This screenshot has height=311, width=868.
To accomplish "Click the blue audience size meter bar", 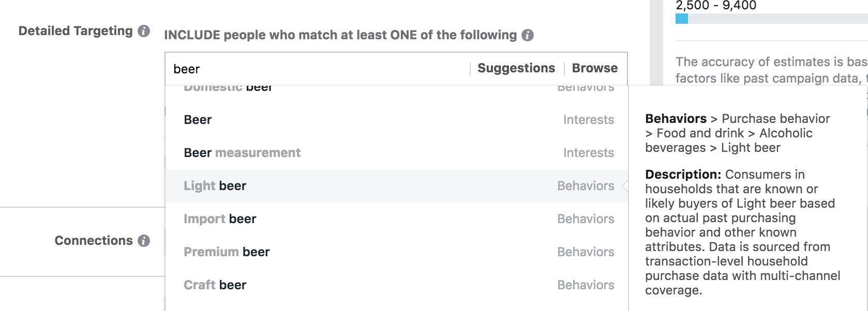I will (x=682, y=19).
